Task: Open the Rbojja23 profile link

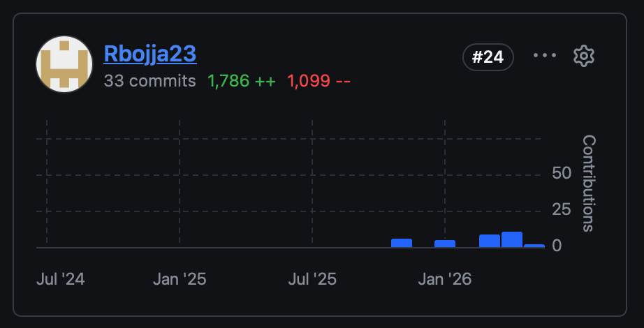Action: (x=150, y=54)
